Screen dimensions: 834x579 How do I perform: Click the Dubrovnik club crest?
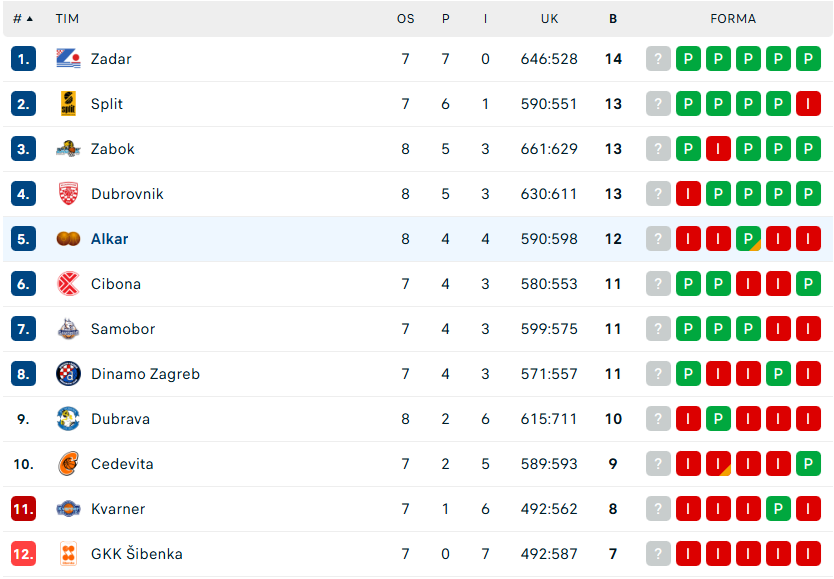[x=68, y=194]
